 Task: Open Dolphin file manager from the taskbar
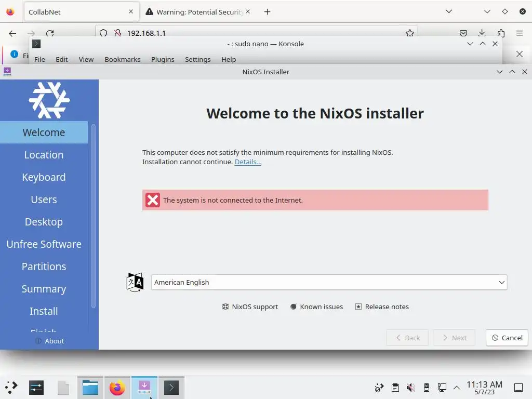(x=90, y=388)
